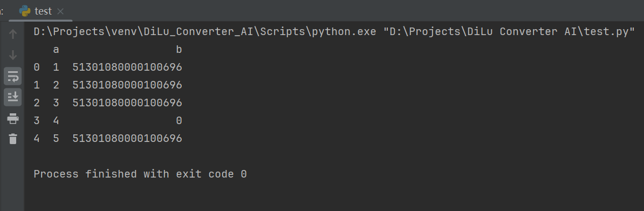The width and height of the screenshot is (644, 211).
Task: Click the Down the Stack Trace arrow
Action: [13, 55]
